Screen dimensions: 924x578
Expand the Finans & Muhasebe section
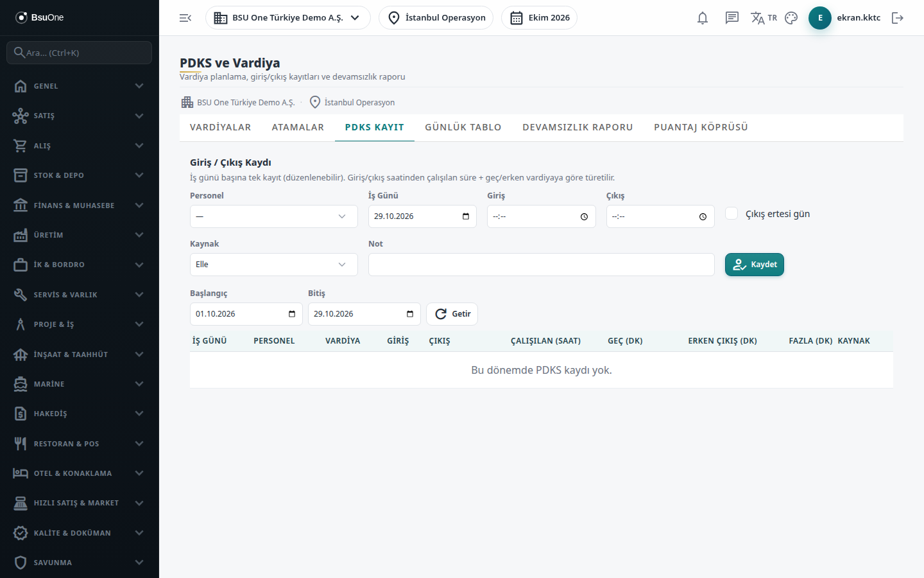pos(80,206)
